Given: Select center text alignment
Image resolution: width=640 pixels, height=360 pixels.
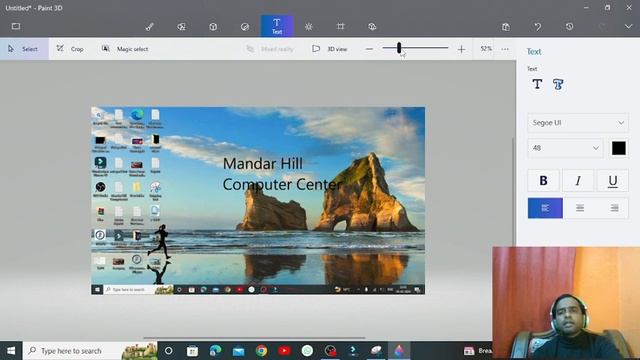Looking at the screenshot, I should [x=580, y=208].
